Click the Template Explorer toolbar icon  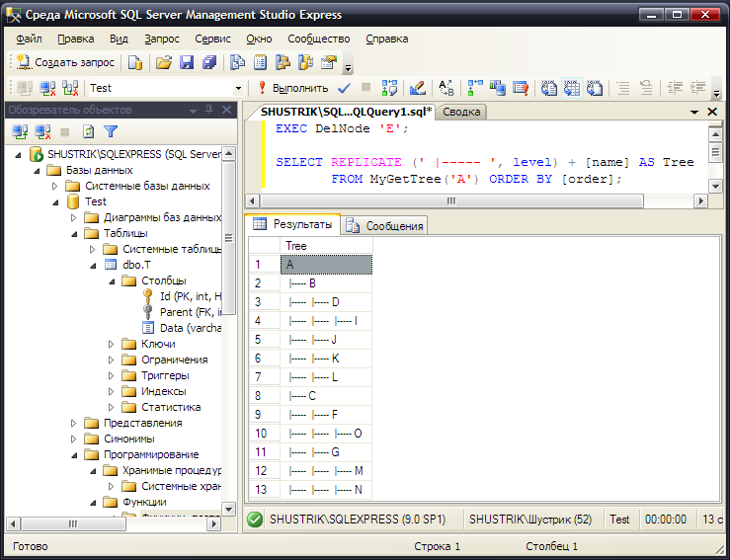pos(305,62)
